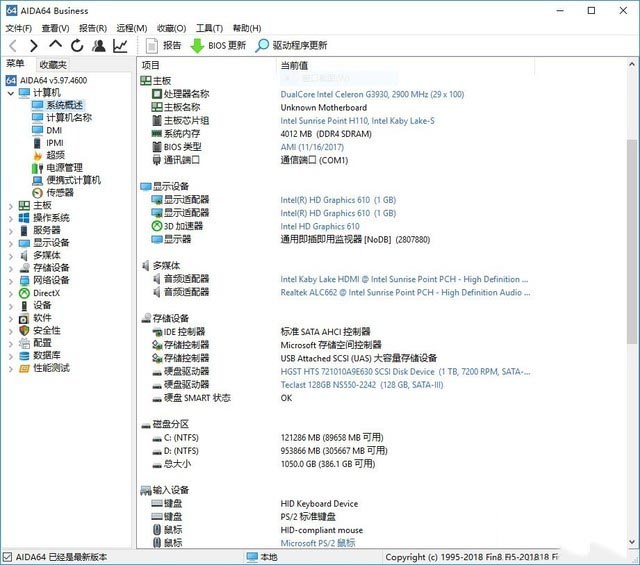The image size is (640, 565).
Task: Go forward with the right arrow
Action: click(x=33, y=46)
